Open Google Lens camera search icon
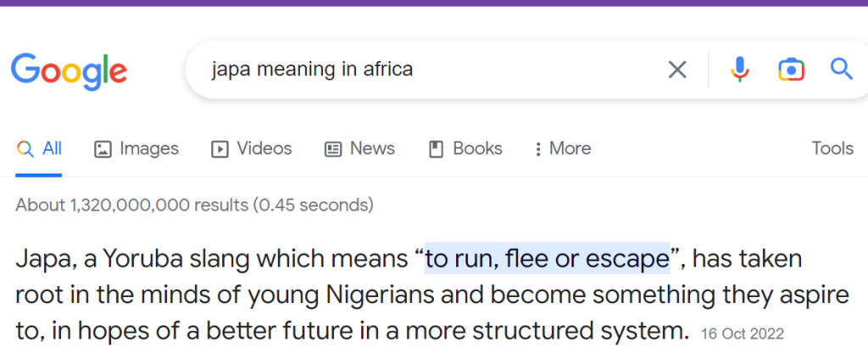The width and height of the screenshot is (868, 364). [x=791, y=69]
